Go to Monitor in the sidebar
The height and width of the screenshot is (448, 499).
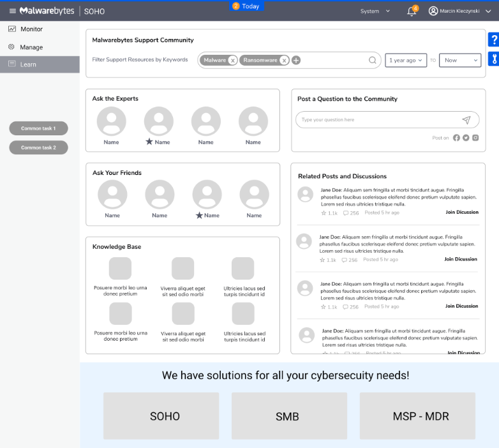(x=31, y=29)
